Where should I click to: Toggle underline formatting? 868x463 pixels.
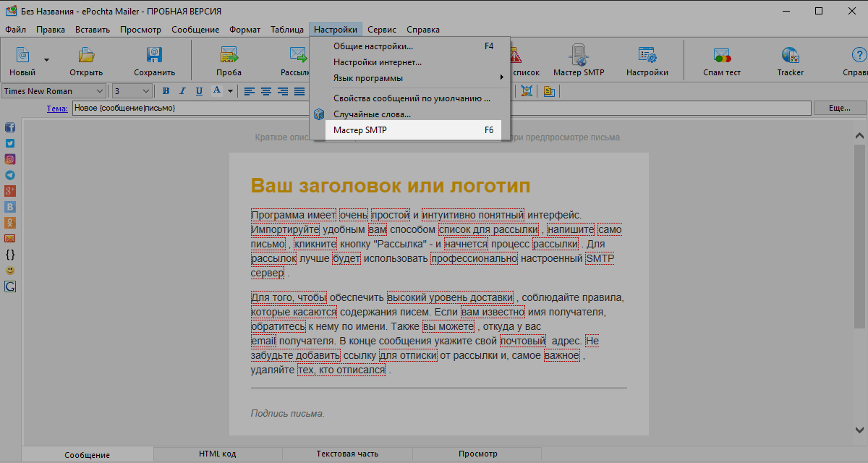(198, 91)
